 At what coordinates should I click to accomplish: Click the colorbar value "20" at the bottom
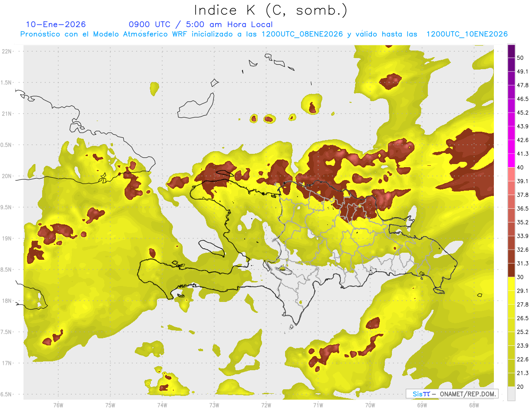click(x=520, y=387)
